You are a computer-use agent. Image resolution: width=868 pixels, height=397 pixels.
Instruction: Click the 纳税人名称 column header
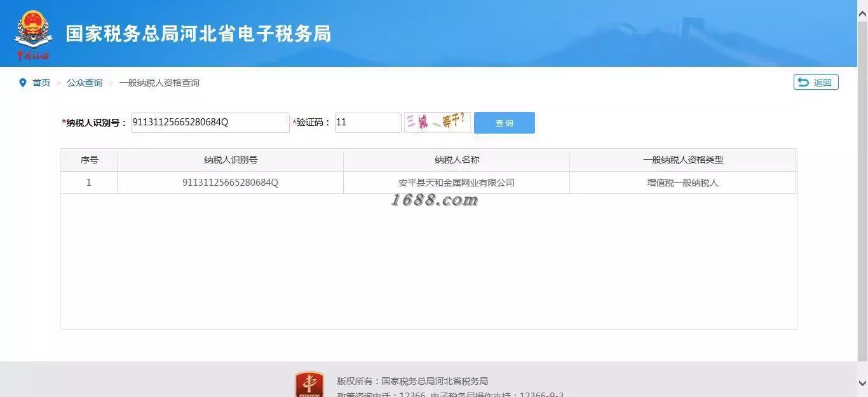coord(457,160)
